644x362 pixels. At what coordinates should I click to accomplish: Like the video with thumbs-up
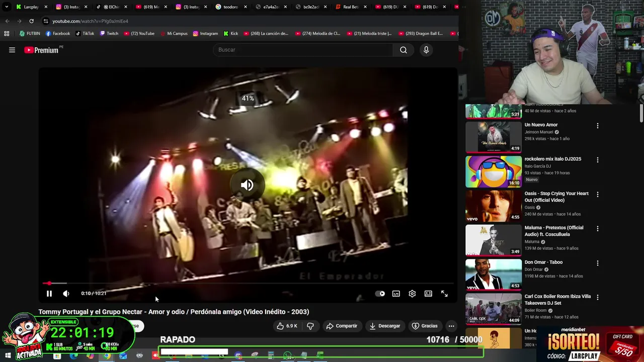coord(287,326)
